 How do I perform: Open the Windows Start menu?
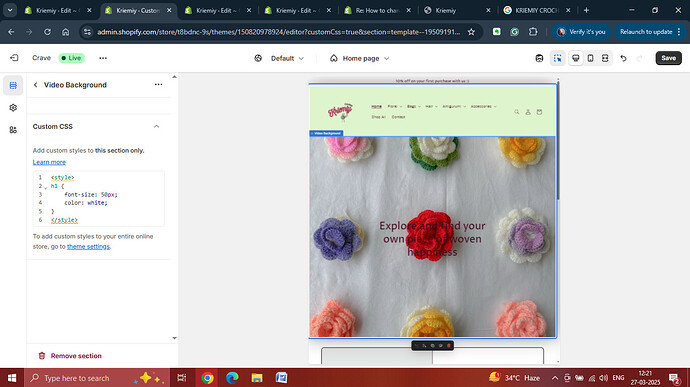point(12,378)
